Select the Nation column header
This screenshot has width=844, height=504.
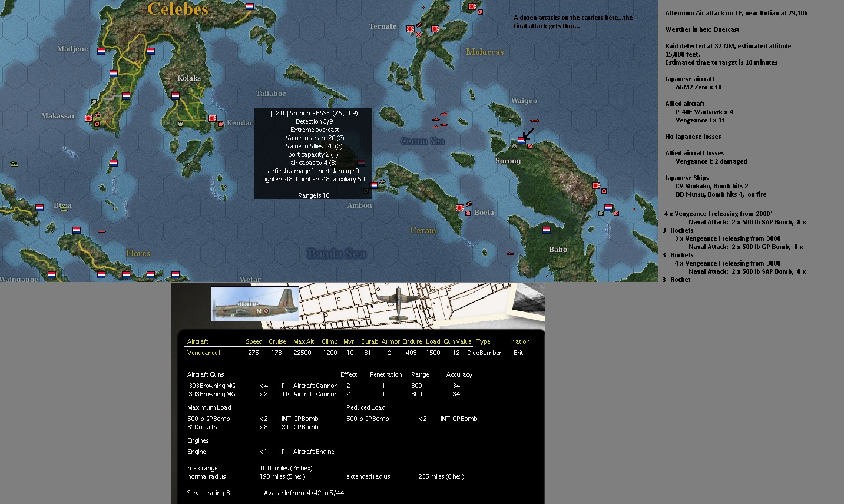[520, 341]
